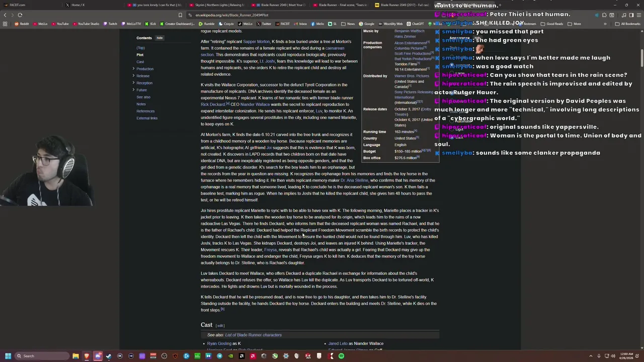Screen dimensions: 644x362
Task: Open File Explorer from taskbar
Action: (x=75, y=356)
